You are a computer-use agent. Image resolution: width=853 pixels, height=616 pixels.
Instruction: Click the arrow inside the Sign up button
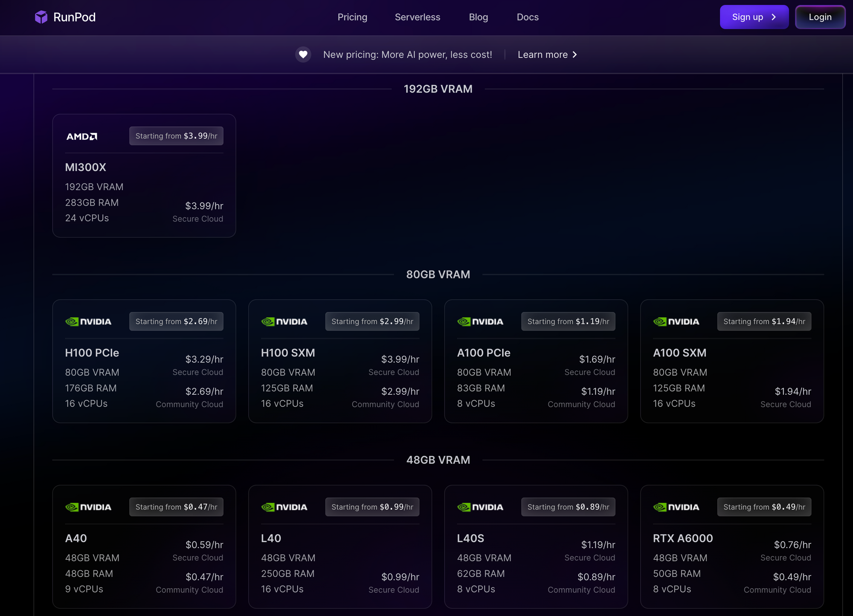[774, 17]
